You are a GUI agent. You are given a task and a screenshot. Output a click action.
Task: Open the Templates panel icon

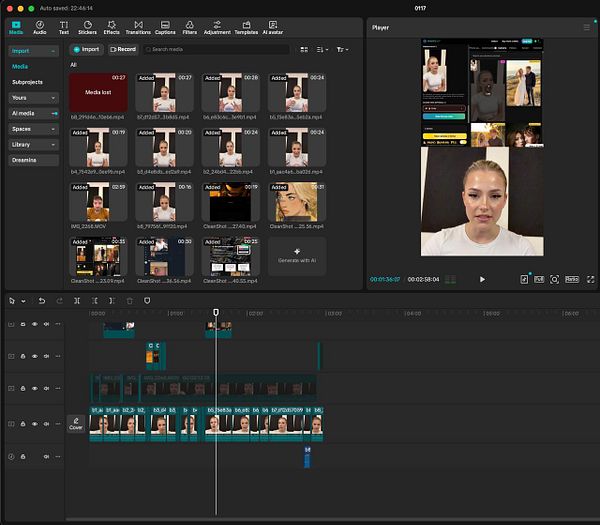click(246, 28)
